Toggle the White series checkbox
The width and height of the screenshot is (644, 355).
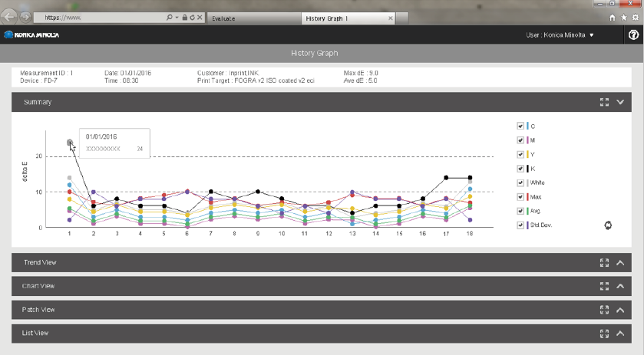click(x=520, y=182)
